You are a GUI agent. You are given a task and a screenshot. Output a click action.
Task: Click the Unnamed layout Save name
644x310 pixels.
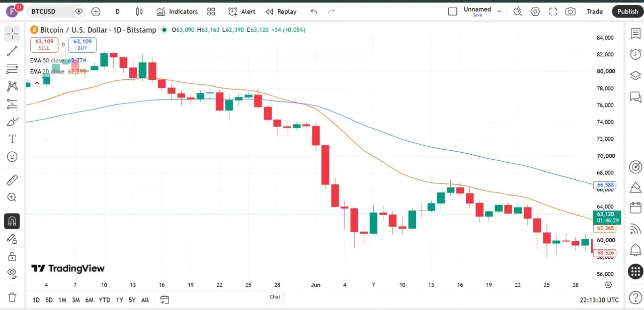(477, 11)
